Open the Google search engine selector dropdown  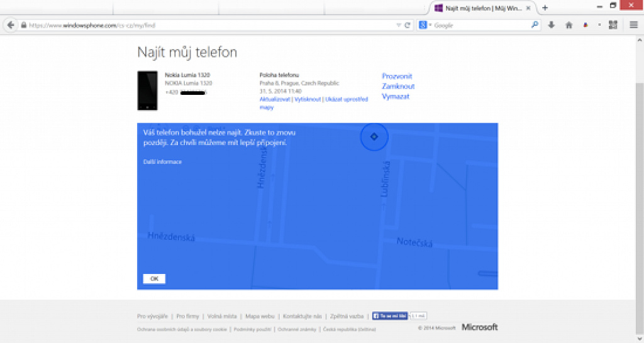pos(425,25)
